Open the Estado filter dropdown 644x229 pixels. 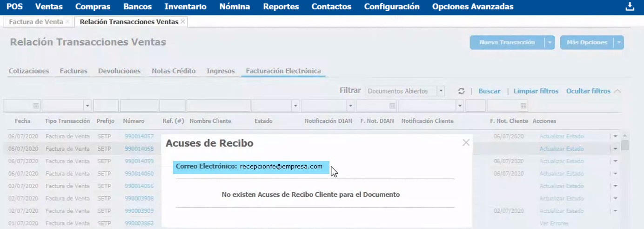pyautogui.click(x=295, y=106)
